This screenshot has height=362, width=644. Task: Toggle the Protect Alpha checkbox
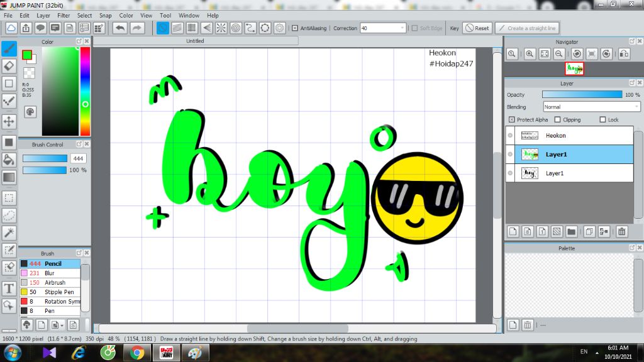(512, 120)
